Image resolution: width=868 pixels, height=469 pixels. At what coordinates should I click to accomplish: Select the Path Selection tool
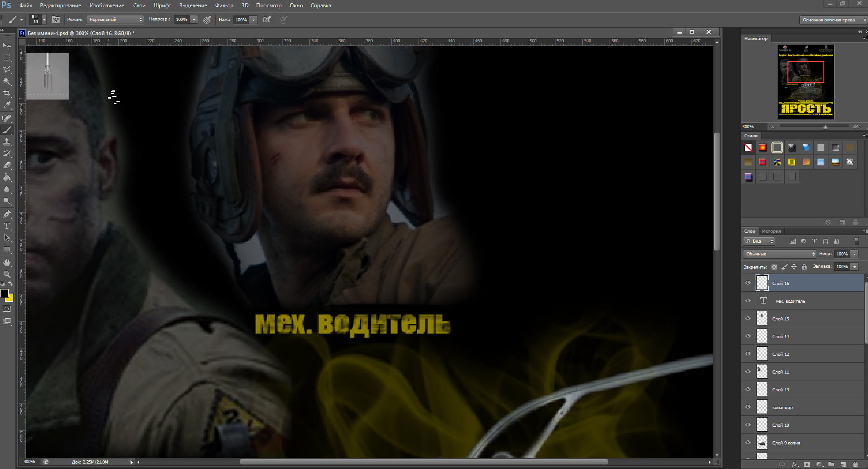point(7,238)
